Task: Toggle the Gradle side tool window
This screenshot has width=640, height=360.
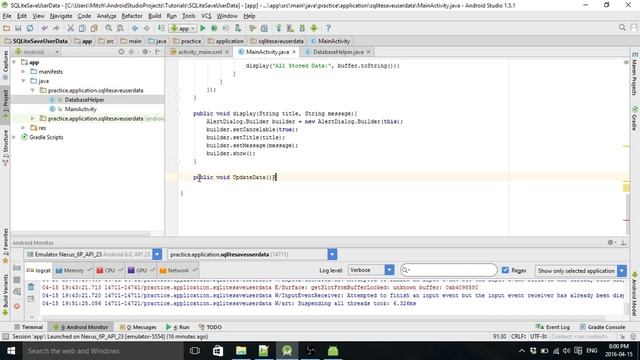Action: (x=635, y=118)
